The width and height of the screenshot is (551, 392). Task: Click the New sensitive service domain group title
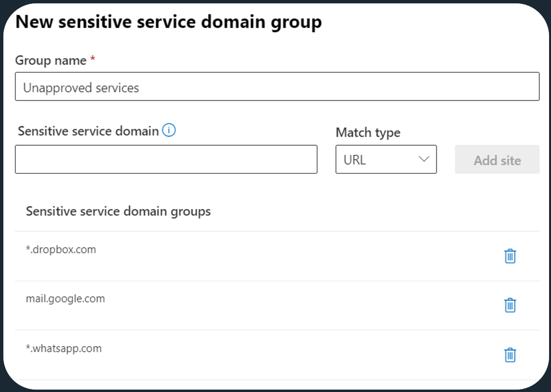[x=169, y=21]
